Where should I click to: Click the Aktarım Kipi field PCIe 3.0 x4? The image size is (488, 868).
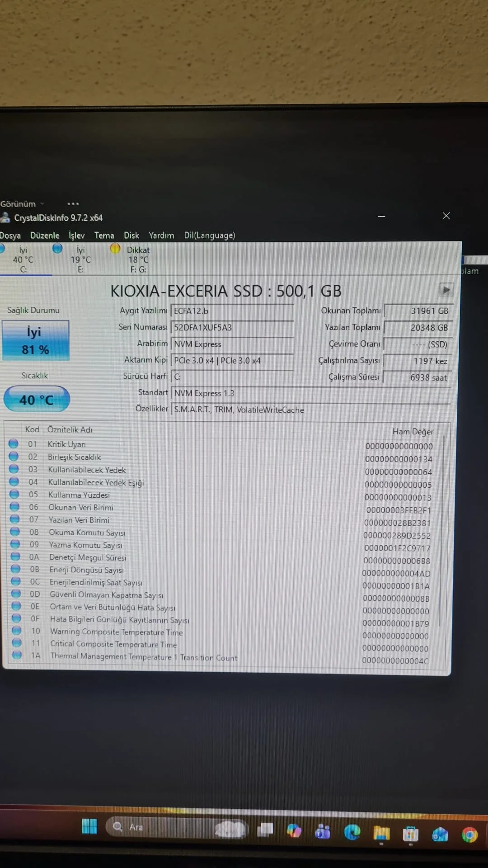[x=232, y=360]
